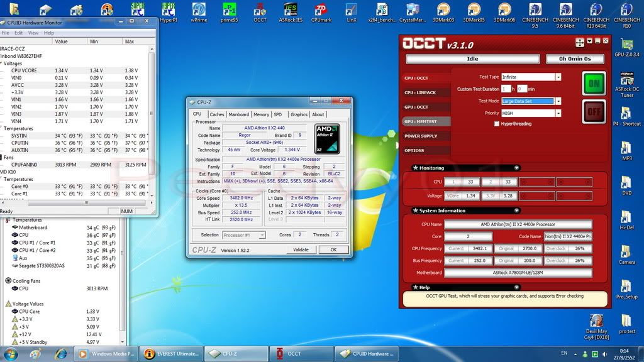
Task: Select the x264_bench desktop icon
Action: point(382,13)
